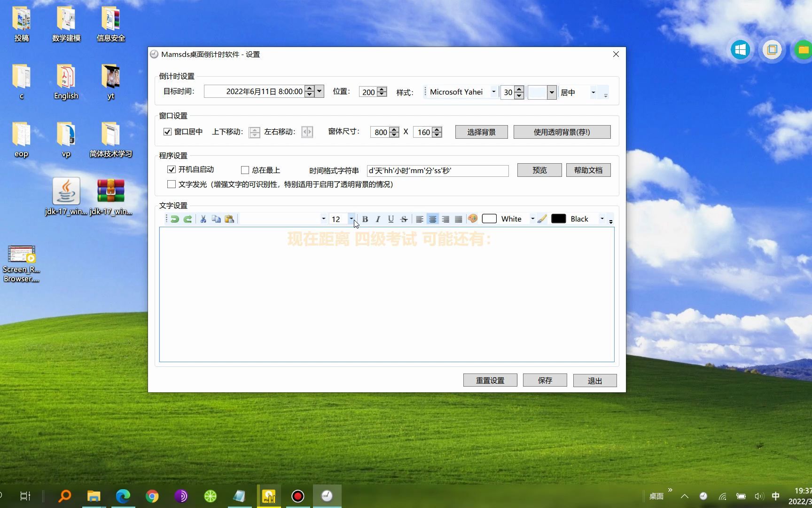Click the highlight brush icon
Viewport: 812px width, 508px height.
click(542, 219)
